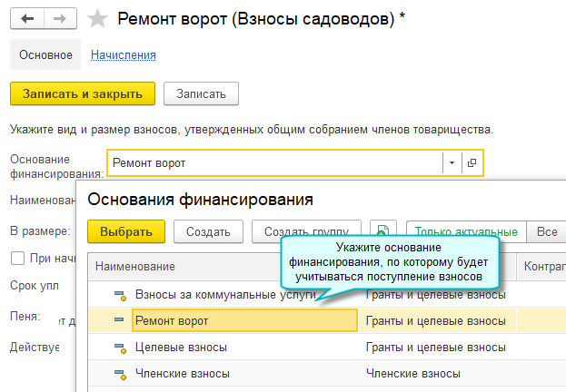Switch to the Основное tab
The height and width of the screenshot is (392, 566).
click(45, 54)
